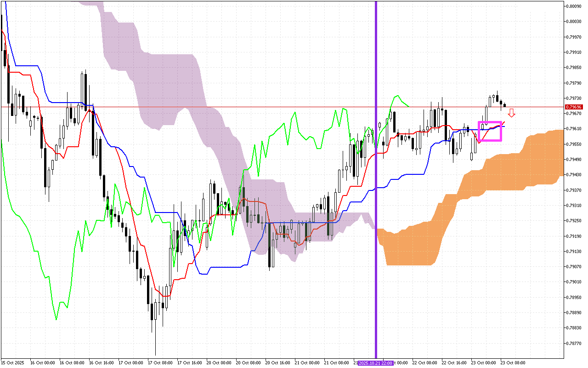Click the 0.79430 label on price scale
588x368 pixels.
[575, 175]
